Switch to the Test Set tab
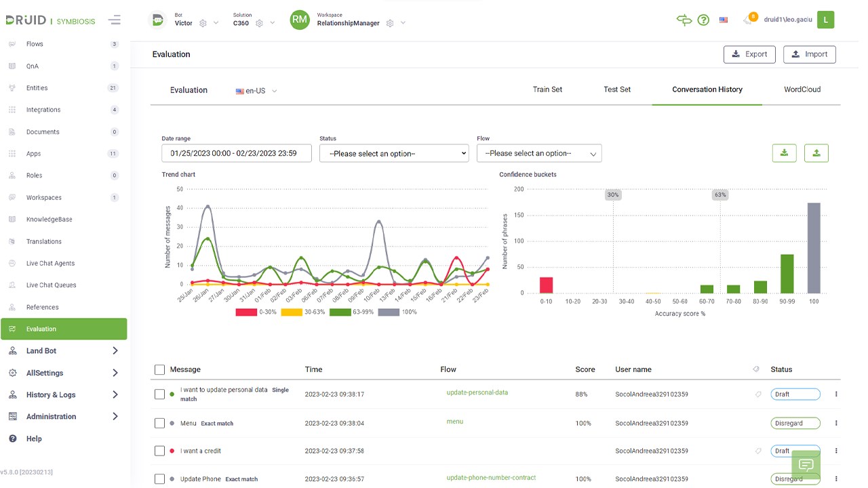 pos(617,89)
